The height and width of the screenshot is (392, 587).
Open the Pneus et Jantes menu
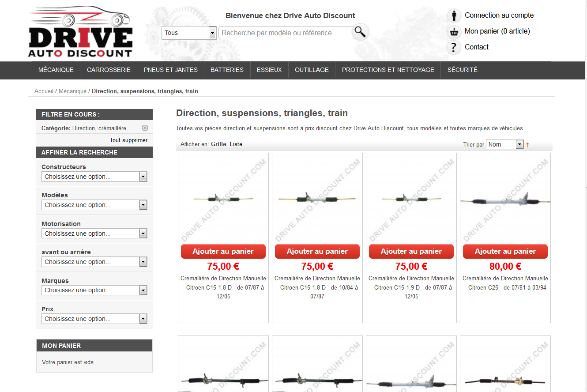coord(171,70)
